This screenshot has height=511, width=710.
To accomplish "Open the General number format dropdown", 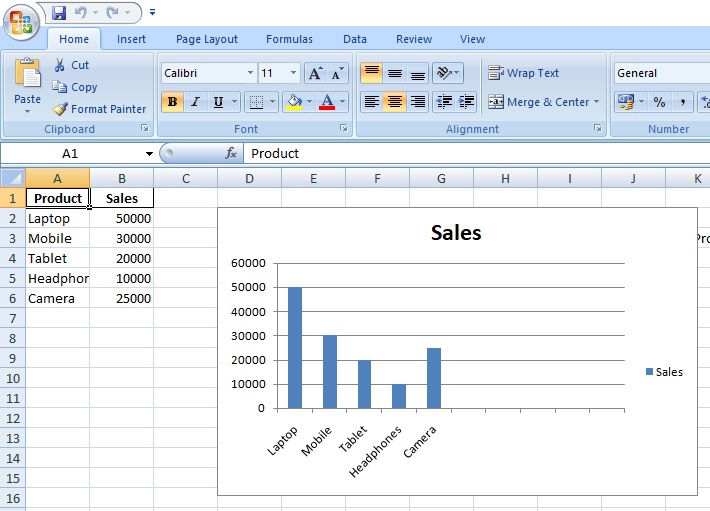I will tap(662, 73).
